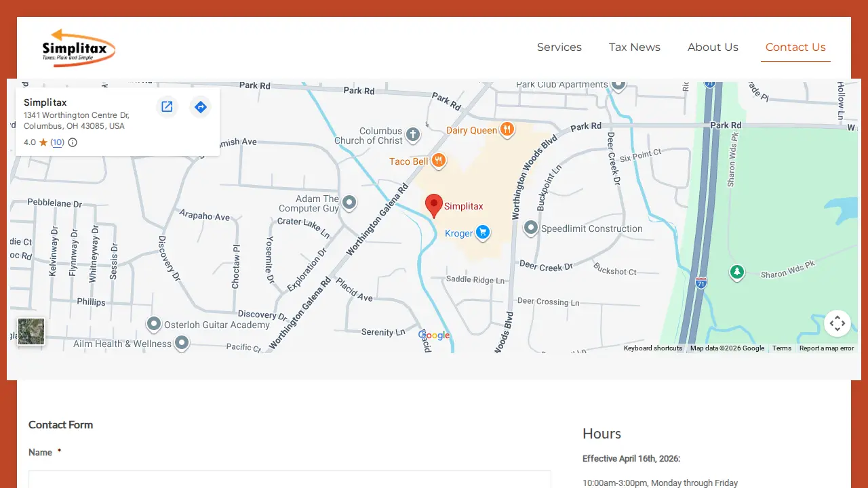
Task: Open the About Us page
Action: click(x=713, y=47)
